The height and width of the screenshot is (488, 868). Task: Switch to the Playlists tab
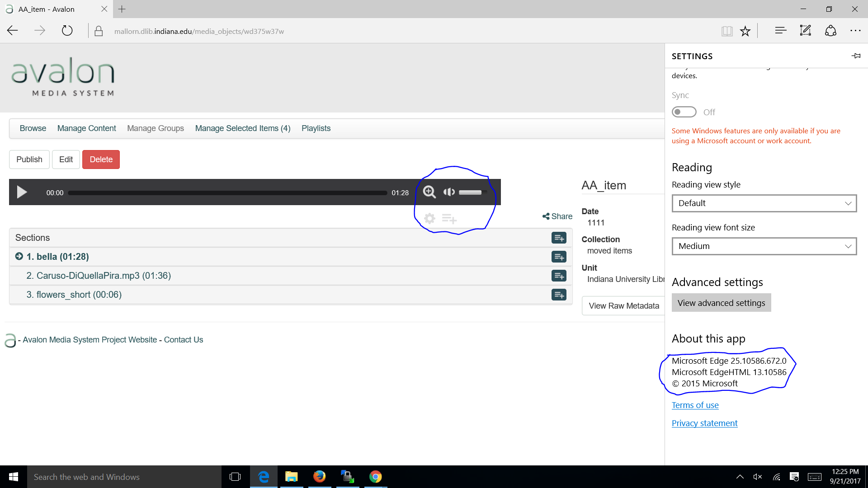(x=316, y=128)
